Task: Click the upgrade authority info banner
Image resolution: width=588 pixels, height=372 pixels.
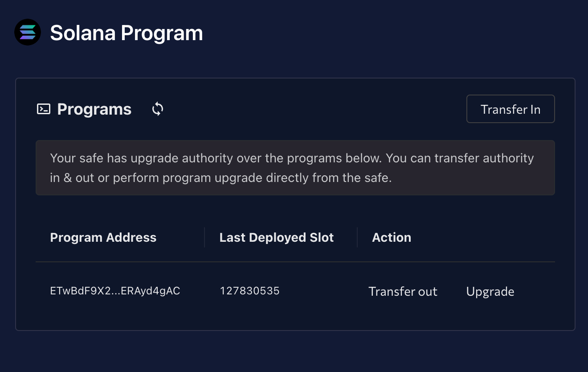Action: point(295,168)
